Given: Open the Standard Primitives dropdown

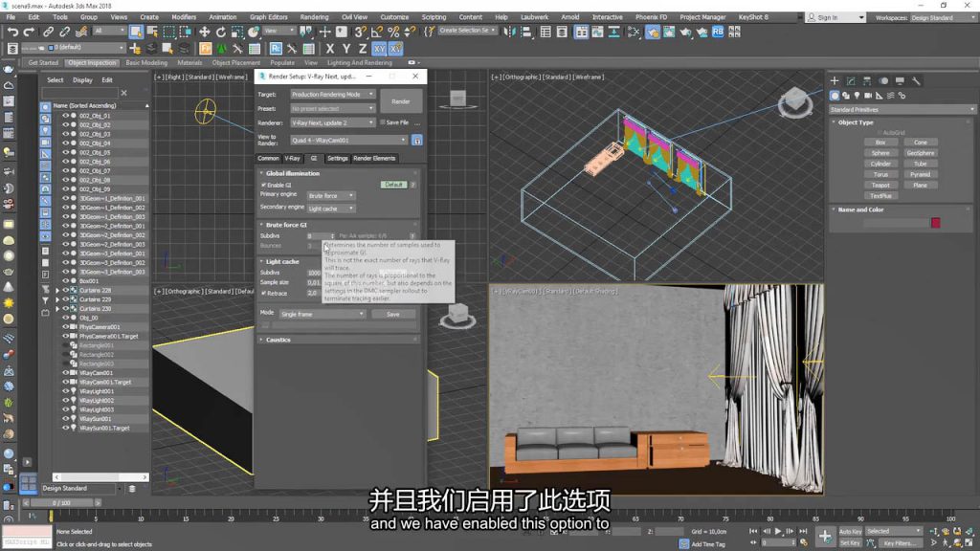Looking at the screenshot, I should (x=902, y=109).
